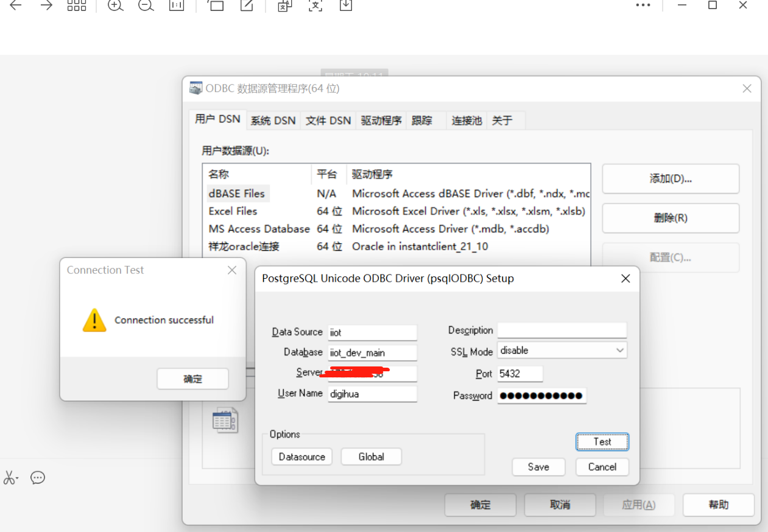Expand the SSL Mode dropdown

click(x=619, y=351)
